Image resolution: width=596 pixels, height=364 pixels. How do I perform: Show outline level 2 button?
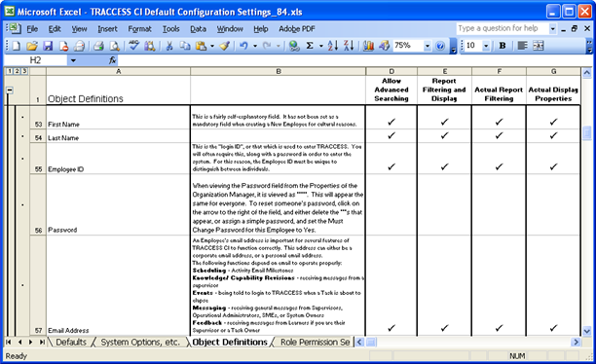click(18, 71)
